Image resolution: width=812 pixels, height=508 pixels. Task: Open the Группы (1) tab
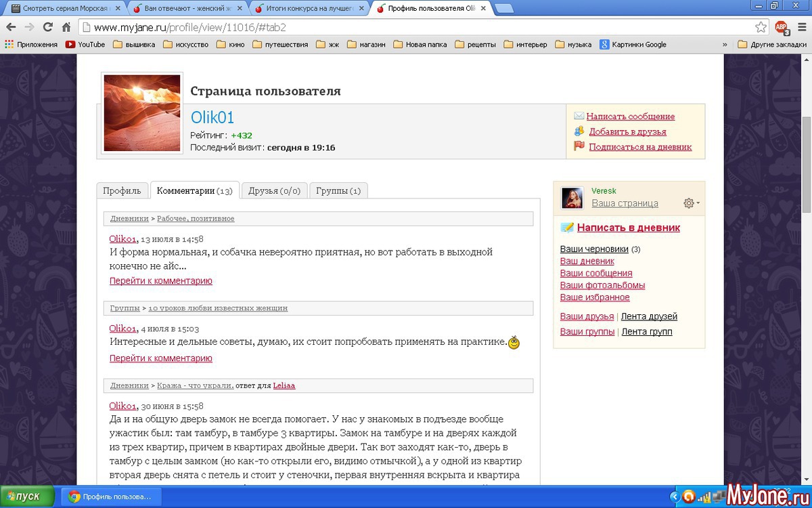[338, 191]
